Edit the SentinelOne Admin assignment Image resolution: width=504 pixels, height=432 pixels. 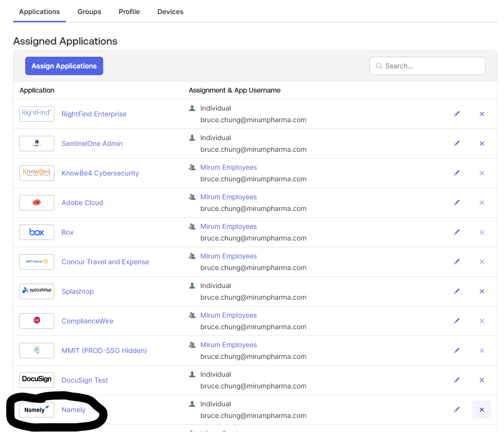click(457, 144)
